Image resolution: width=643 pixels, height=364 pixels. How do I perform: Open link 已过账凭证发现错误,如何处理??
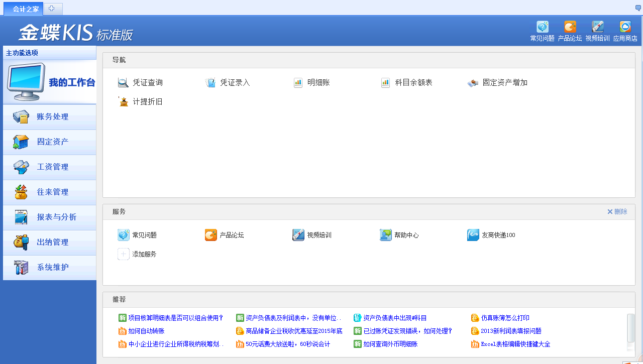(408, 331)
